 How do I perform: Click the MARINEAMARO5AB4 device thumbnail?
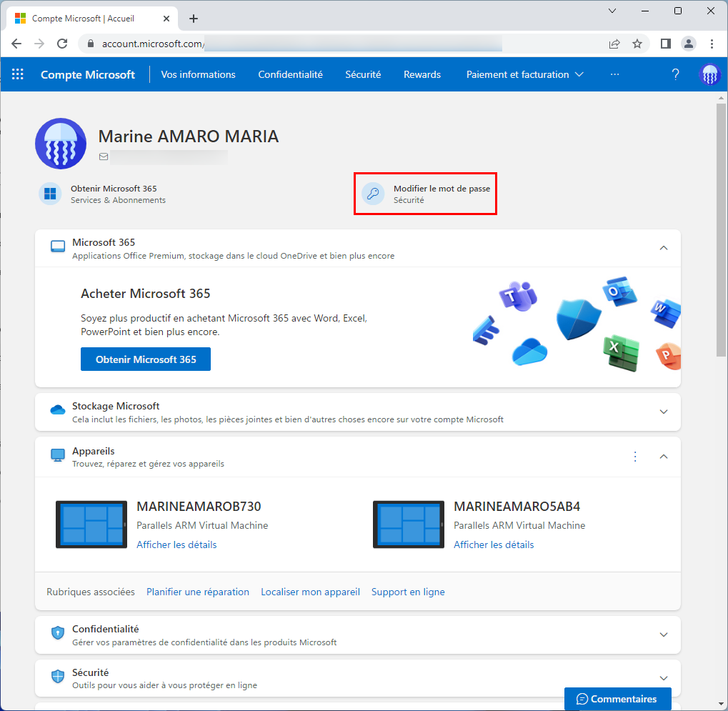coord(409,524)
